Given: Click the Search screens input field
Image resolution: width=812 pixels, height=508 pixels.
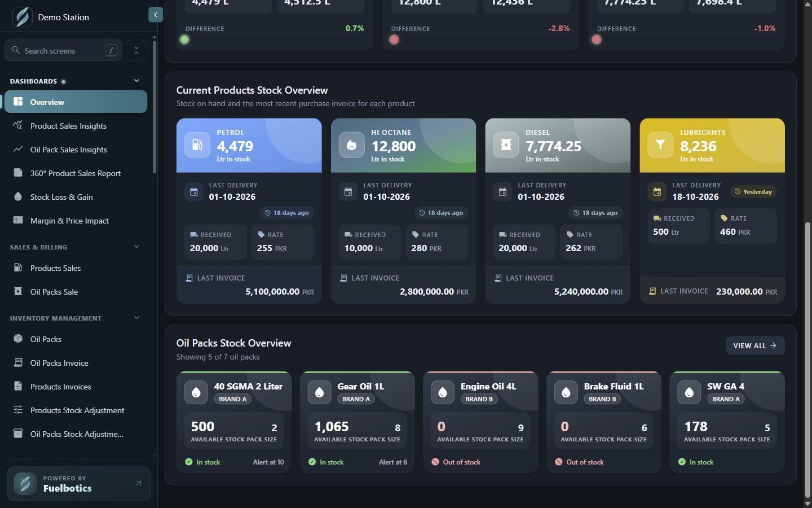Looking at the screenshot, I should tap(63, 50).
